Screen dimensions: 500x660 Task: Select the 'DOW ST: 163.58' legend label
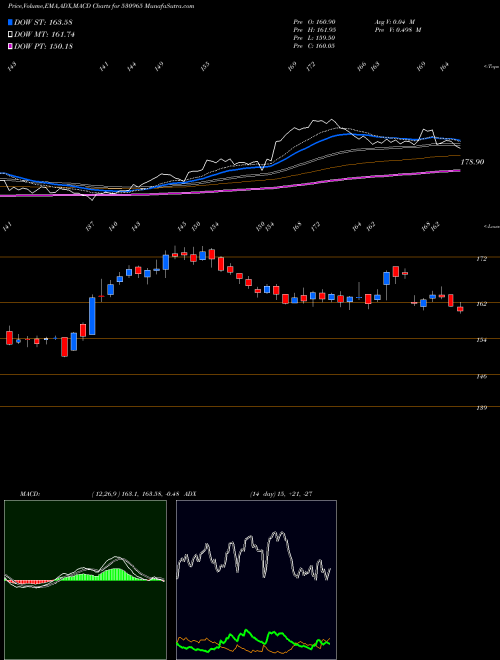point(43,22)
